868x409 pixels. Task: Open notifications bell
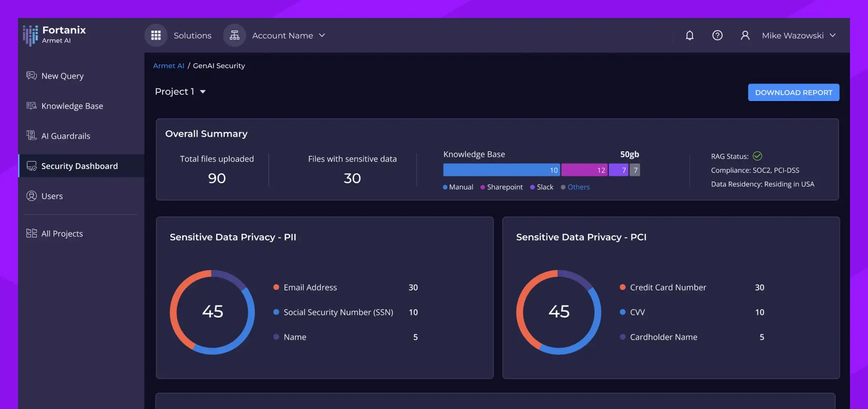(x=689, y=36)
